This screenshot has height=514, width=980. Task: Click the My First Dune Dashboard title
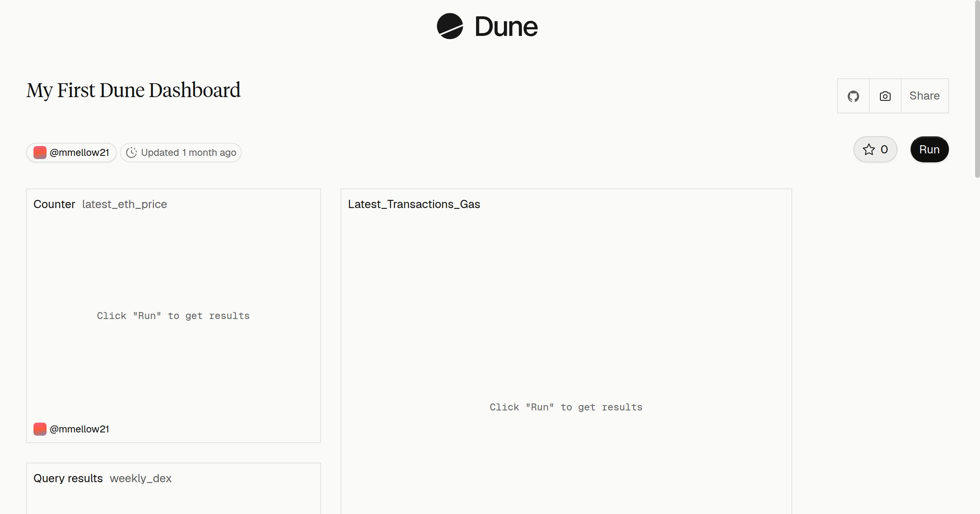click(x=134, y=90)
